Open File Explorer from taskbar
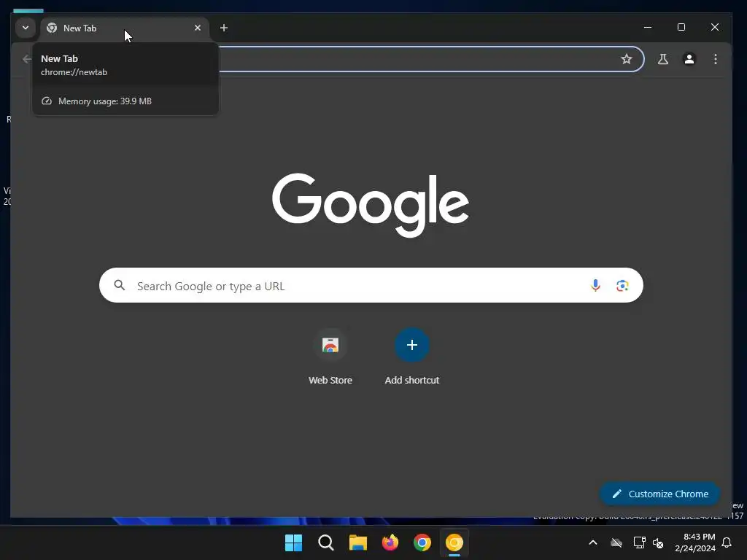Image resolution: width=747 pixels, height=560 pixels. [x=357, y=542]
